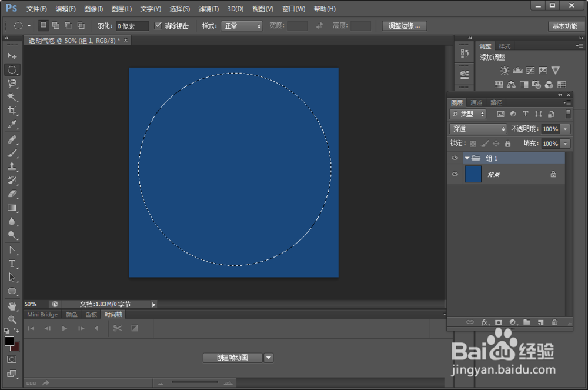Open the blend mode 穿透 dropdown
588x390 pixels.
[478, 129]
